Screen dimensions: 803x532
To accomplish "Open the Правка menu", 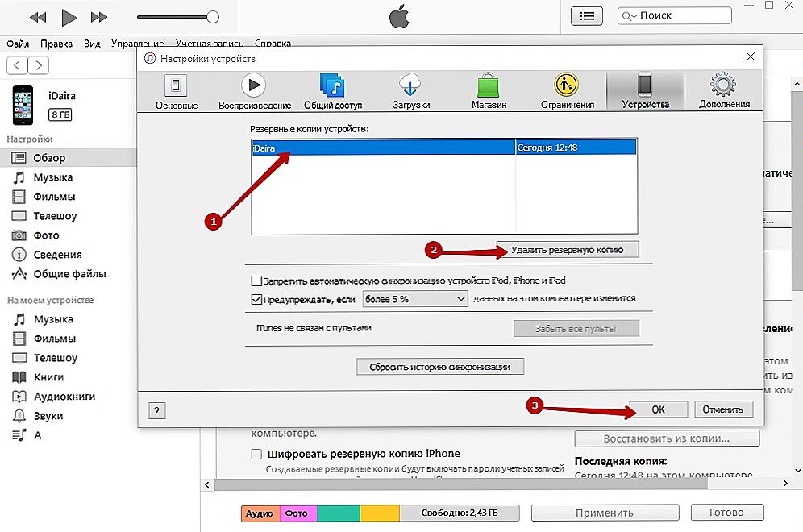I will [x=56, y=44].
